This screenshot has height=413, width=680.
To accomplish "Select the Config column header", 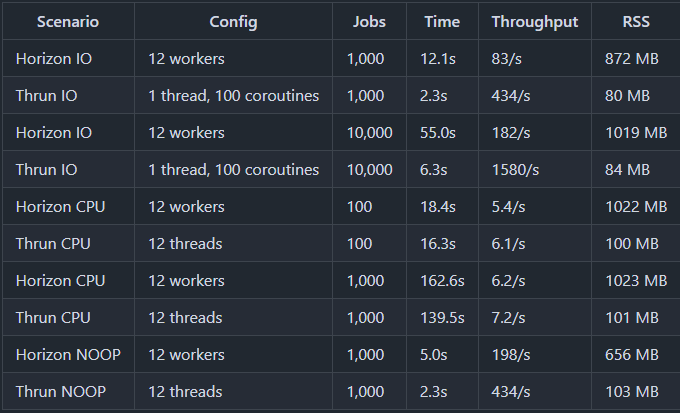I will point(233,22).
